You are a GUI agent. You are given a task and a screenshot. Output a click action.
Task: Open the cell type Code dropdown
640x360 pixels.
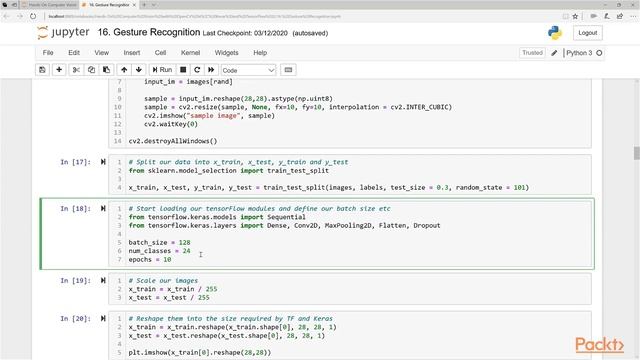(248, 70)
